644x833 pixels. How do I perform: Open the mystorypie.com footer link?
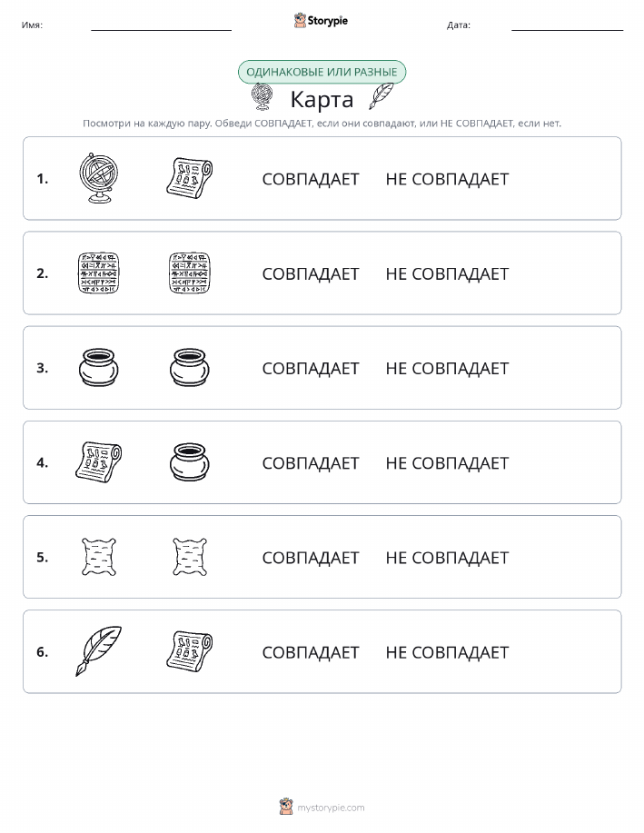coord(331,808)
